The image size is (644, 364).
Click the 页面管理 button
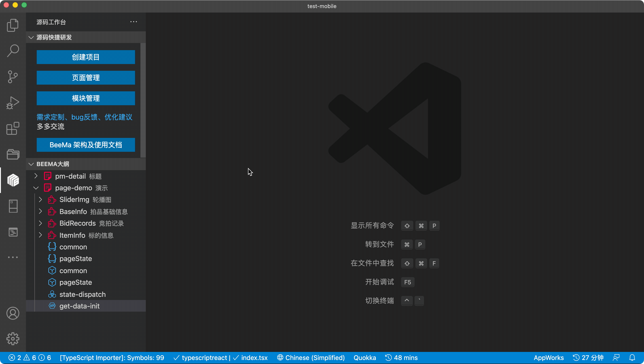86,78
